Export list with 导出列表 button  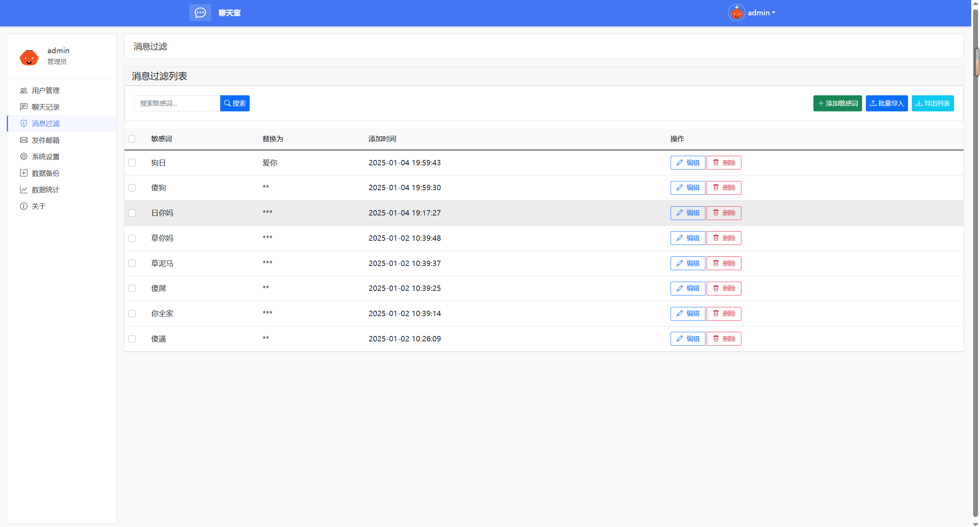[x=932, y=103]
